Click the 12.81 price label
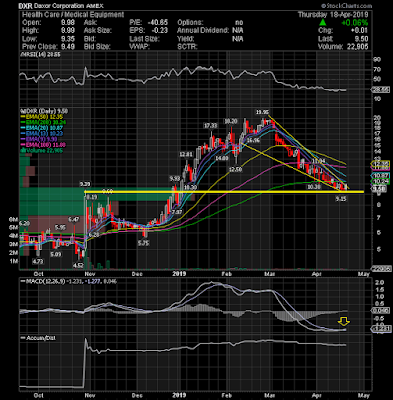The width and height of the screenshot is (393, 400). point(186,154)
